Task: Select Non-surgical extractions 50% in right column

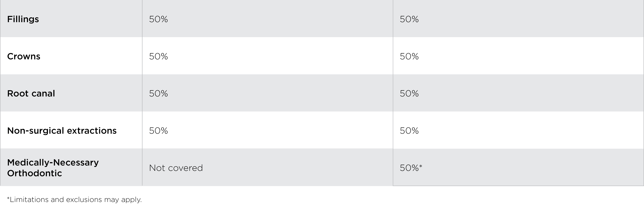Action: pyautogui.click(x=409, y=131)
